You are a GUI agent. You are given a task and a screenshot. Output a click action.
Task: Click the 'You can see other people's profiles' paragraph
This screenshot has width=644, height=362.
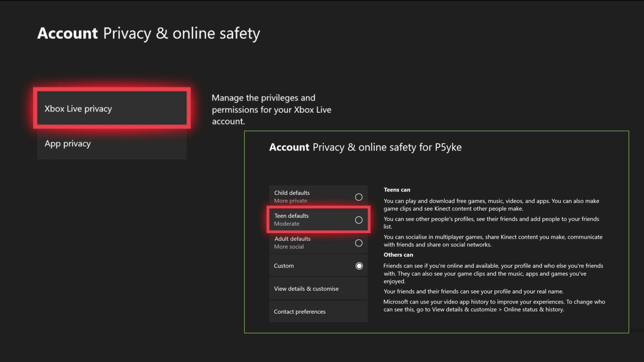pyautogui.click(x=491, y=223)
